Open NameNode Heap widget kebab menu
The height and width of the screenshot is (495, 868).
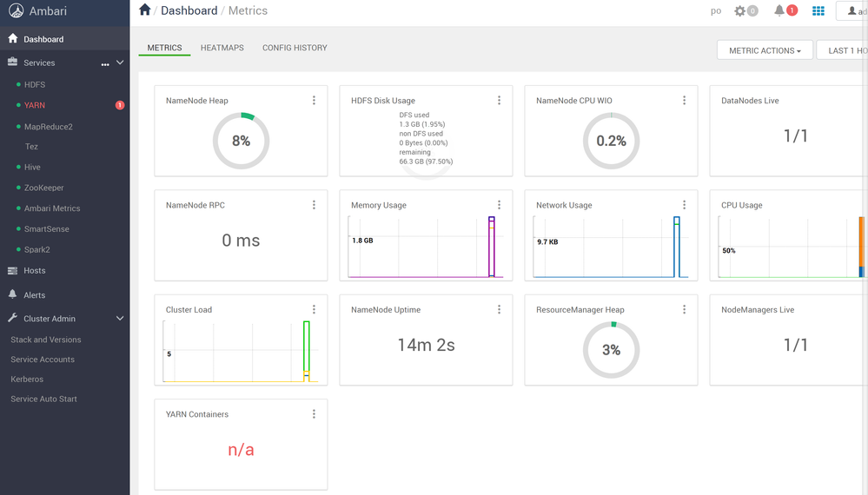click(x=314, y=100)
